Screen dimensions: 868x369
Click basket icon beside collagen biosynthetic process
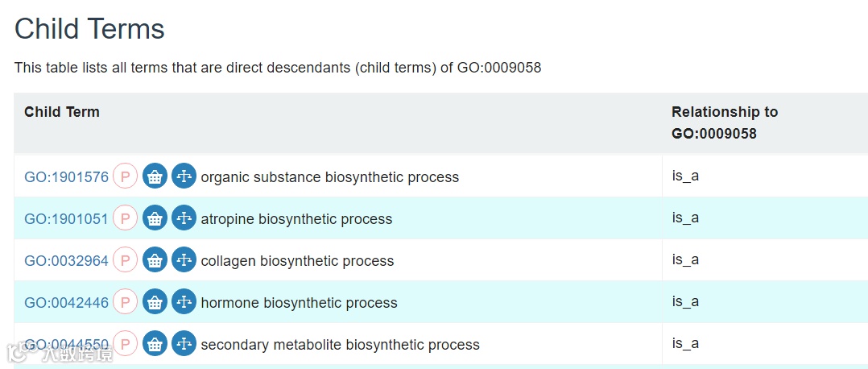point(155,260)
